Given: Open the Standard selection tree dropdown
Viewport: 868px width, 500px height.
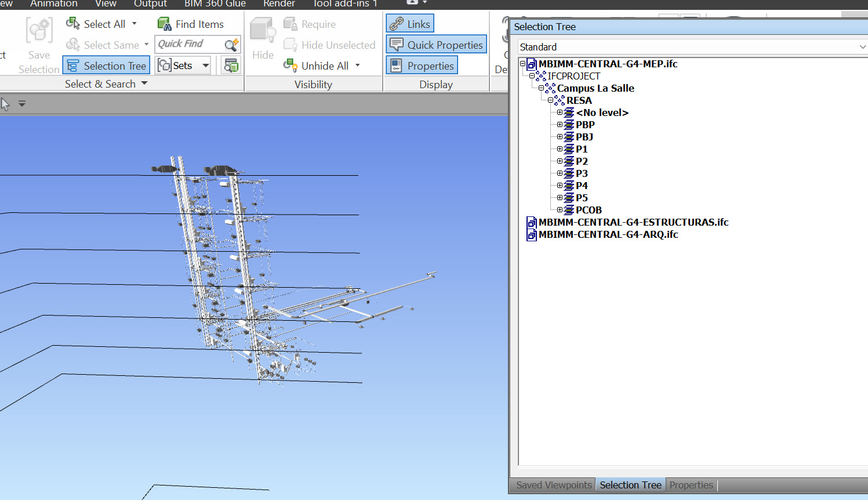Looking at the screenshot, I should point(862,46).
